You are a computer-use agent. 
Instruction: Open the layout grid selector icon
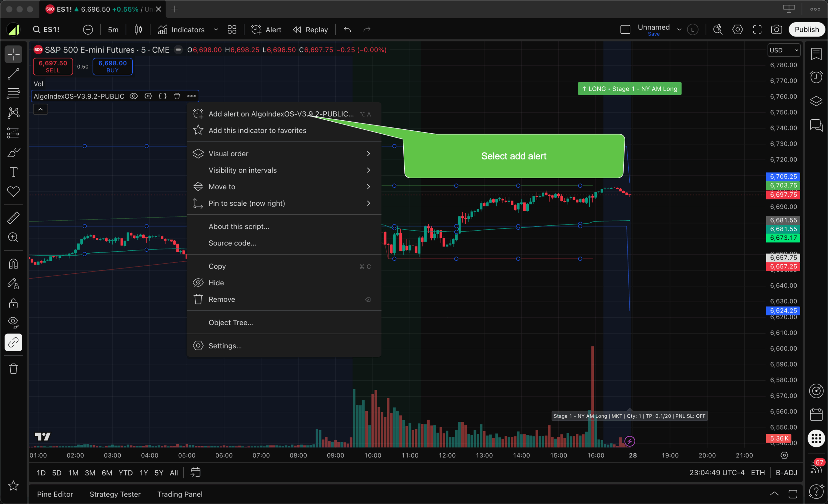[232, 29]
